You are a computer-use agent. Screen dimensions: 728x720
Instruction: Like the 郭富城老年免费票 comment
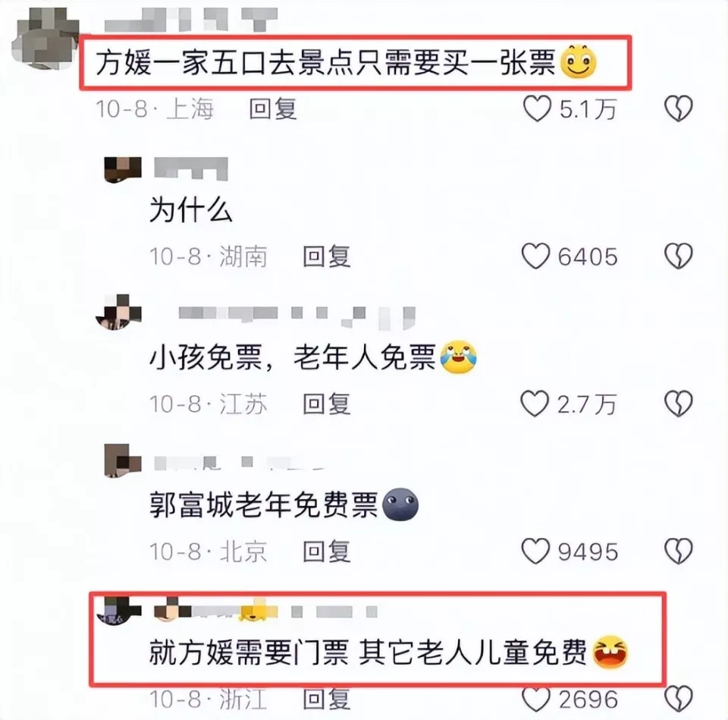pos(536,551)
